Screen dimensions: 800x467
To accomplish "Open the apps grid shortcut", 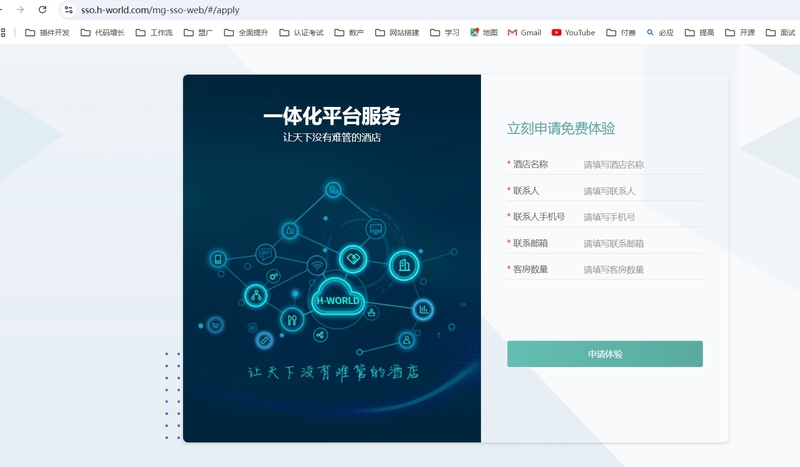I will [x=3, y=33].
